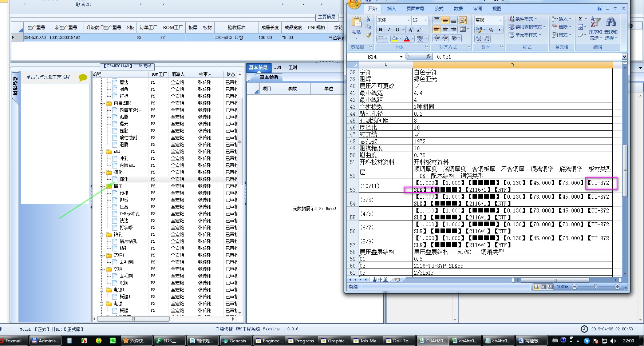Viewport: 644px width, 346px height.
Task: Click the phonetic guide (wén) icon
Action: (x=420, y=39)
